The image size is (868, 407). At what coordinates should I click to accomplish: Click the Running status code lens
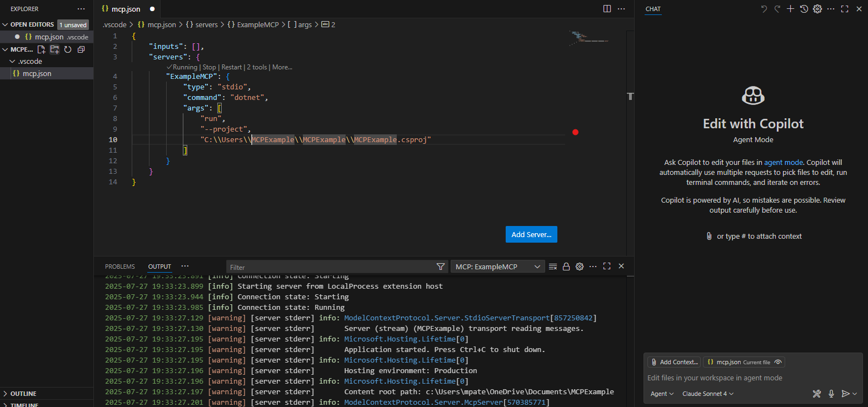point(182,67)
